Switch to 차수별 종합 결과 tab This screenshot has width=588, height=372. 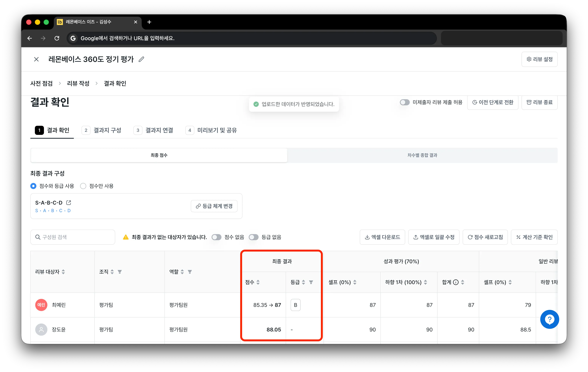tap(422, 155)
